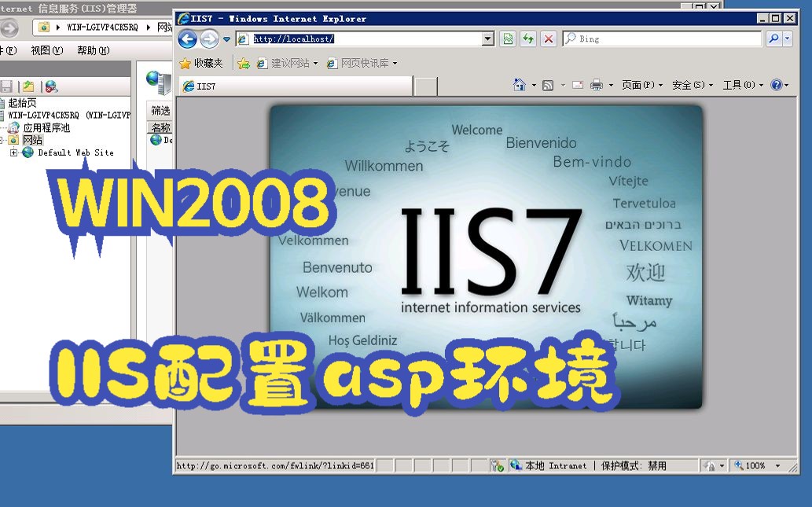Expand the print options dropdown arrow

pos(611,85)
